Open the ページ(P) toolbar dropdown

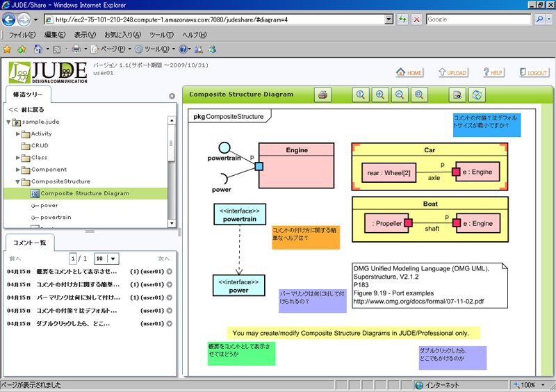tap(129, 49)
